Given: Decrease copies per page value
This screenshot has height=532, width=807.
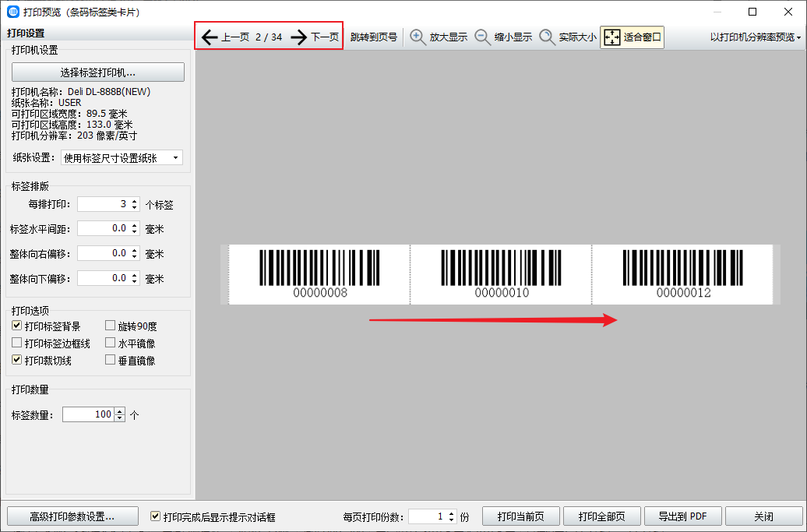Looking at the screenshot, I should point(451,520).
